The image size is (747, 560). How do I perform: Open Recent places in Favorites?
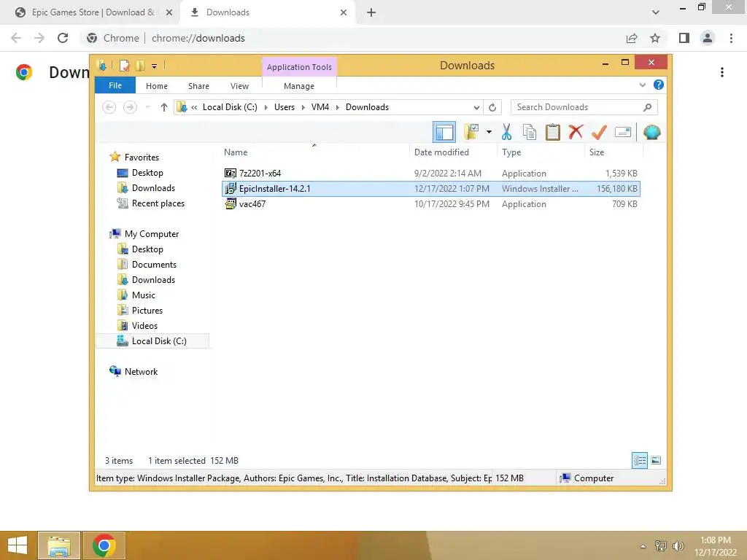click(158, 203)
